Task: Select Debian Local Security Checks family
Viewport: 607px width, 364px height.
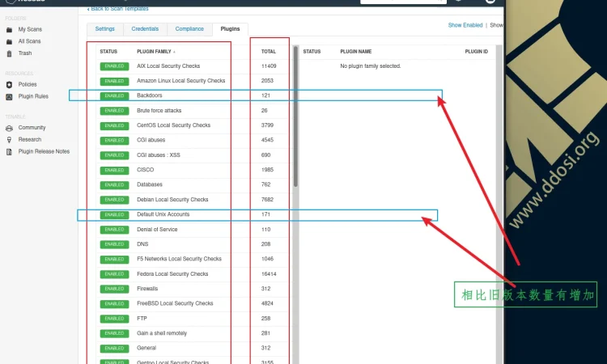Action: [172, 200]
